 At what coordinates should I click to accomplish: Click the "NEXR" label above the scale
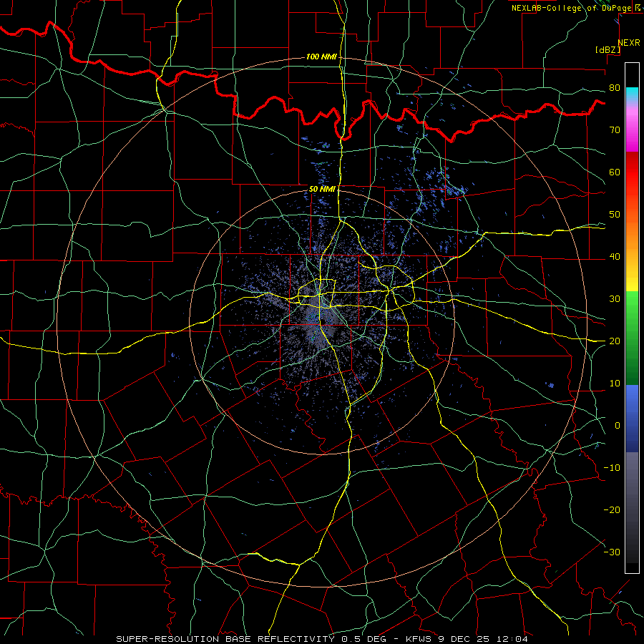(629, 43)
